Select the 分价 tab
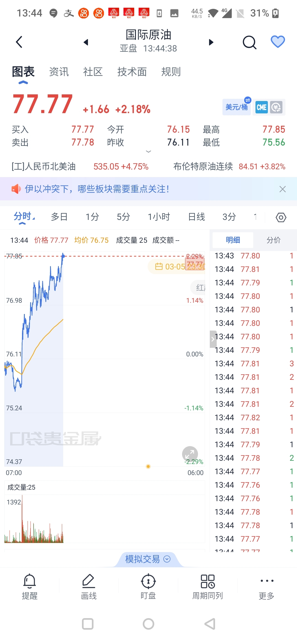Screen dimensions: 297x644 click(274, 240)
